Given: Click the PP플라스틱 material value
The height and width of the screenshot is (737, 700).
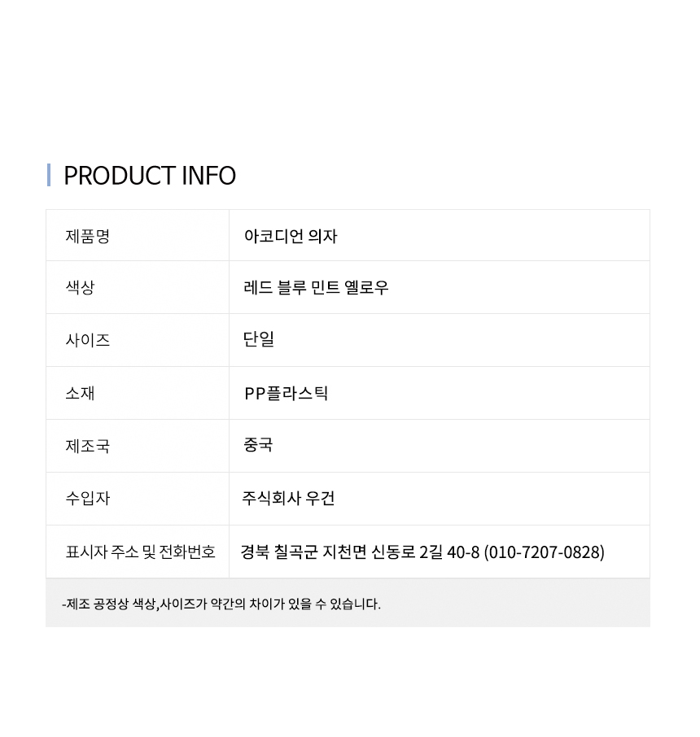Looking at the screenshot, I should click(287, 394).
